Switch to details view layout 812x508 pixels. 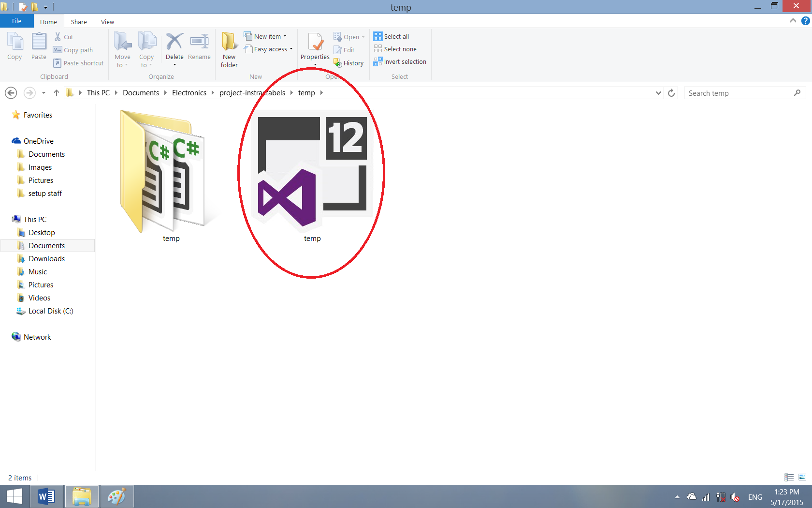pos(789,477)
